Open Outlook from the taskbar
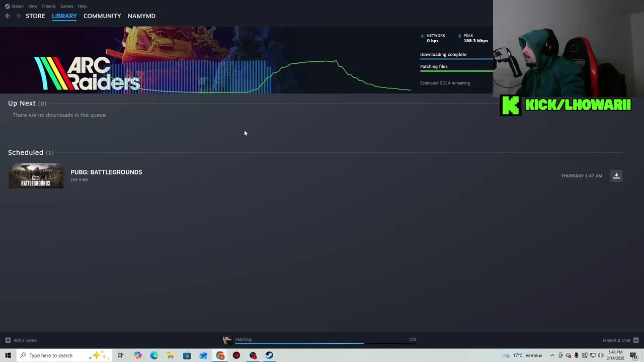Screen dimensions: 644x362 pyautogui.click(x=203, y=355)
